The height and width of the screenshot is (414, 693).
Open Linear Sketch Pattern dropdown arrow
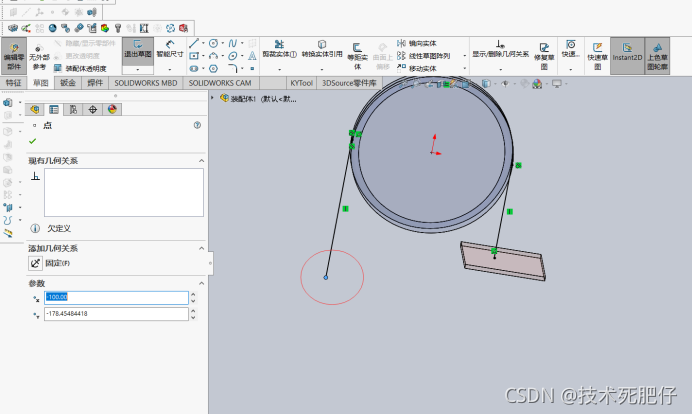(465, 56)
